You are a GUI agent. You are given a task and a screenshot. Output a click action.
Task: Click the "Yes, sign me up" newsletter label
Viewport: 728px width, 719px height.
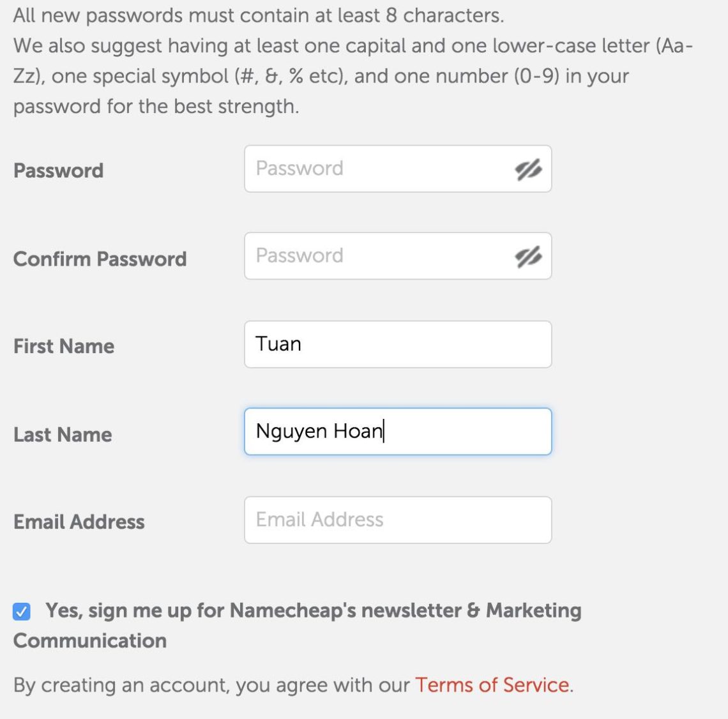click(313, 610)
